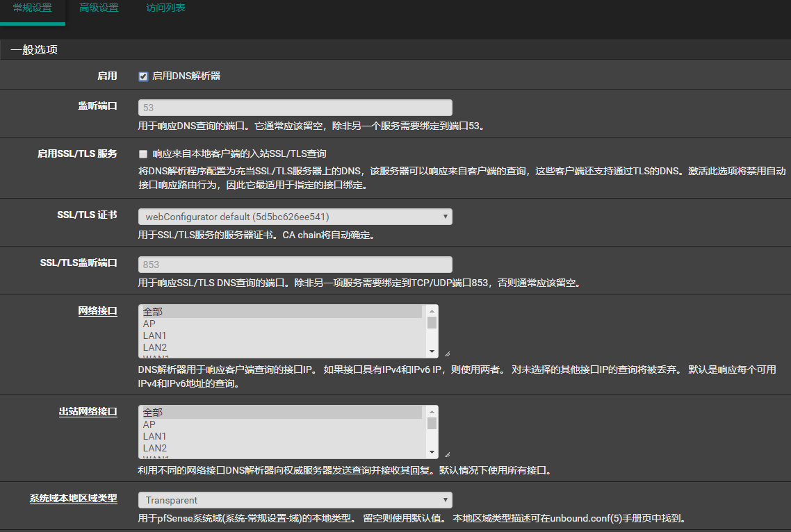Image resolution: width=791 pixels, height=532 pixels.
Task: Click the 出站网络接口 list scroll-down arrow
Action: pos(432,453)
